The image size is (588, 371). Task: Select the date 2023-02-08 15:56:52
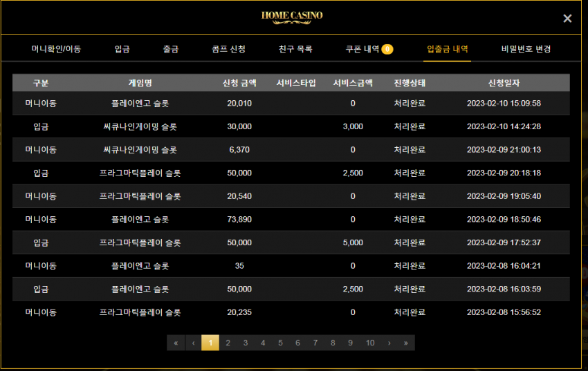[504, 312]
